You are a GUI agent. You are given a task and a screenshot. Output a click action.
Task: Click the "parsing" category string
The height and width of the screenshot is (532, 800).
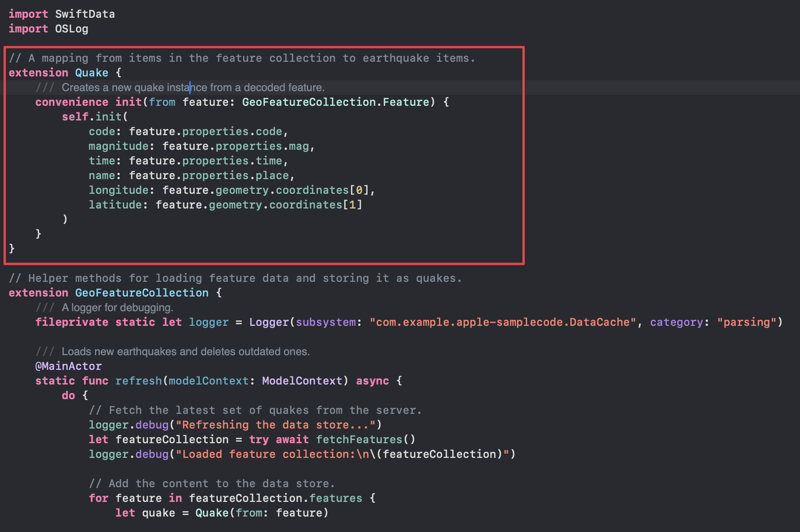[x=746, y=322]
